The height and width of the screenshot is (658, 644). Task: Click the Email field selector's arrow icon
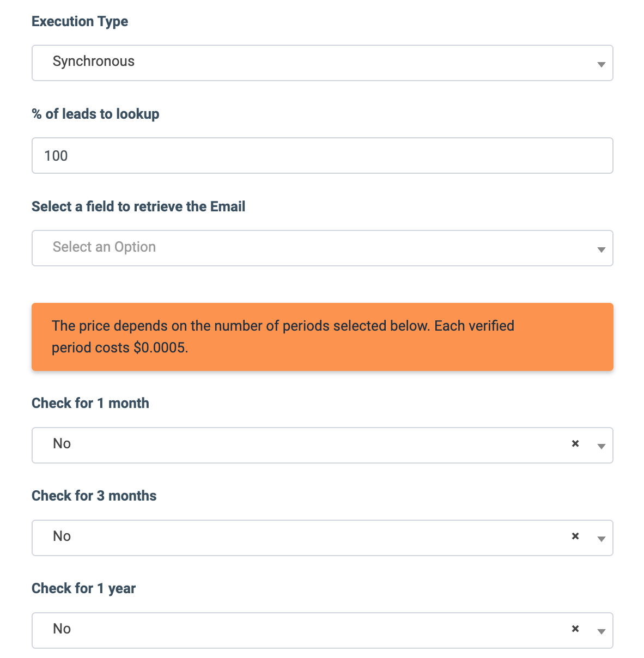601,249
